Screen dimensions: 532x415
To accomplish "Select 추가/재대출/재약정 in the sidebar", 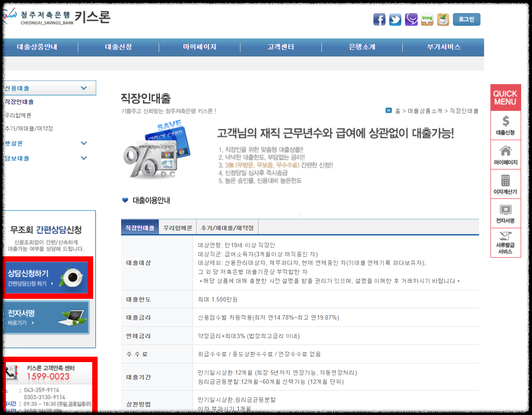I will pyautogui.click(x=29, y=128).
